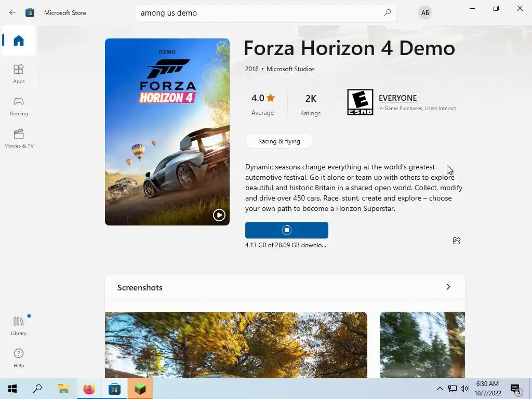
Task: Open the first autumn road screenshot
Action: (236, 345)
